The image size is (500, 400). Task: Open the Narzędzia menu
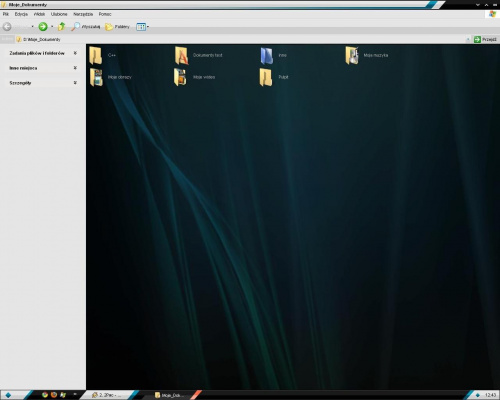point(83,14)
